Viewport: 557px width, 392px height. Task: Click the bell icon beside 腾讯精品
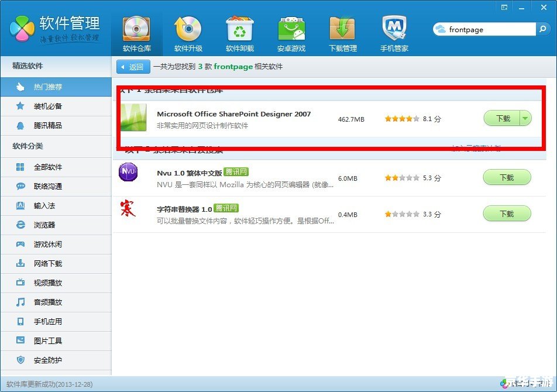20,125
